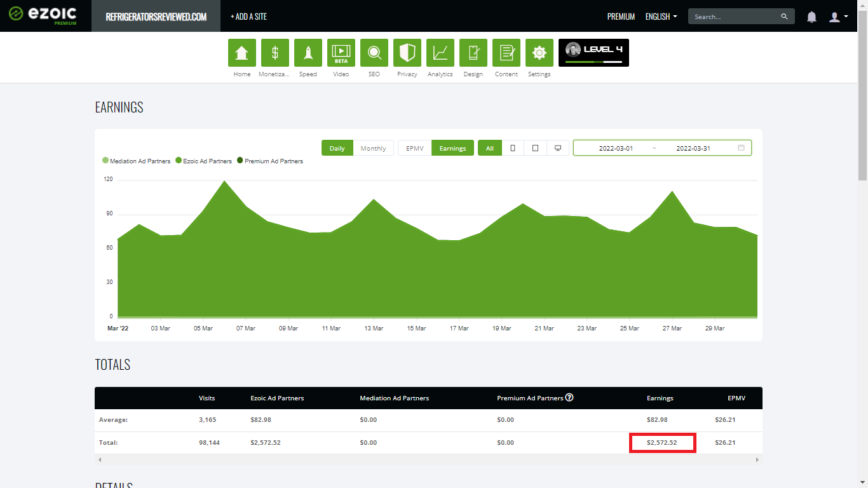Viewport: 868px width, 488px height.
Task: Switch the chart to Daily view
Action: tap(337, 148)
